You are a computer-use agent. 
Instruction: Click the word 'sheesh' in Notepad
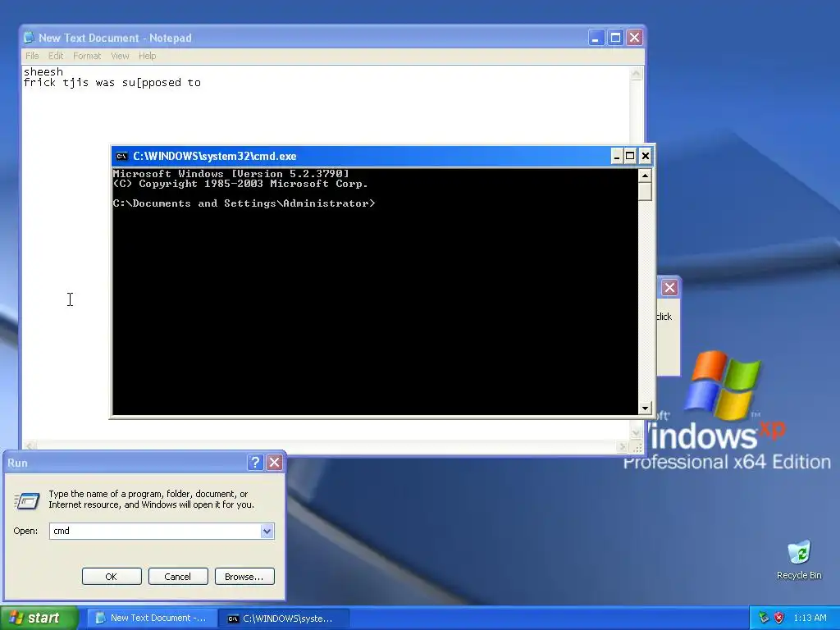point(43,71)
